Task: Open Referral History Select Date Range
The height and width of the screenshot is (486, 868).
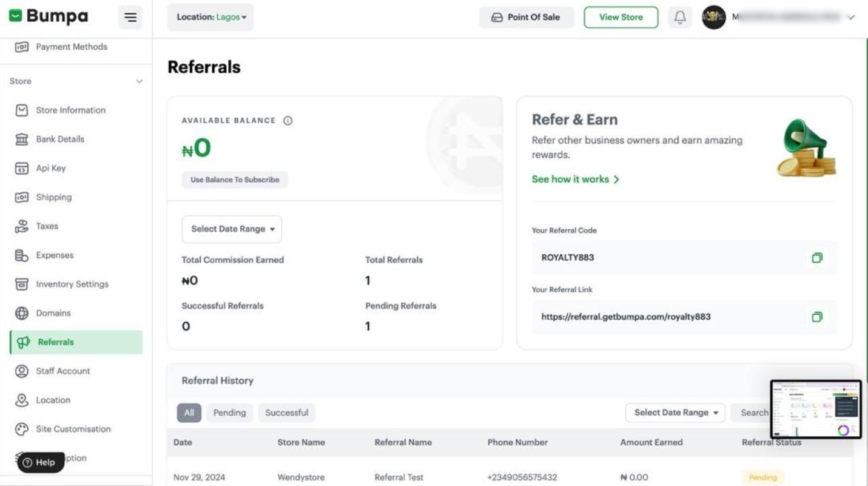Action: click(x=675, y=413)
